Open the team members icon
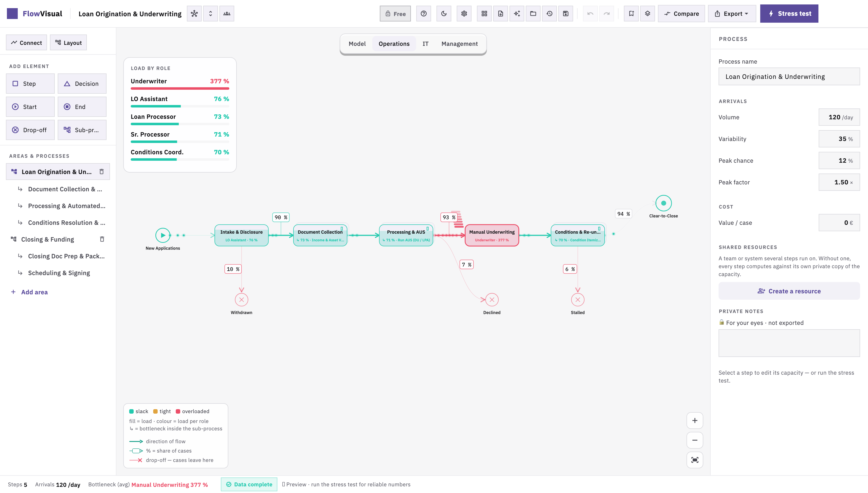Viewport: 868px width, 493px height. [x=227, y=14]
